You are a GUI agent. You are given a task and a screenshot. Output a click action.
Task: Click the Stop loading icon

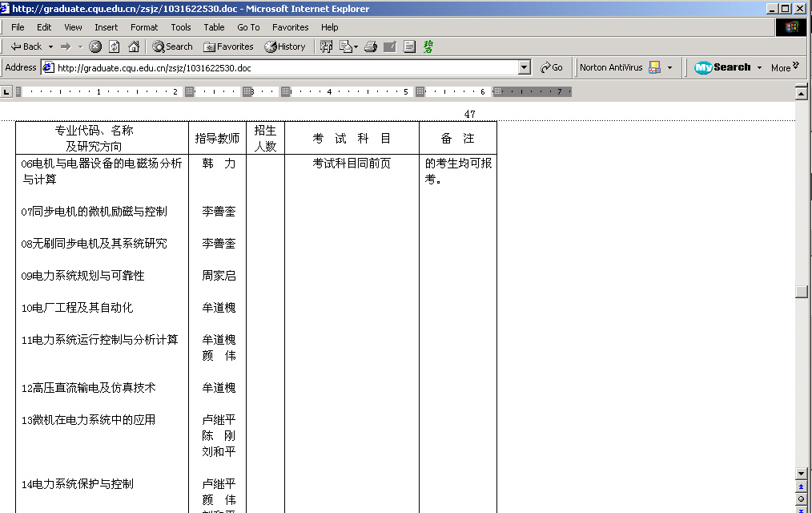point(95,46)
